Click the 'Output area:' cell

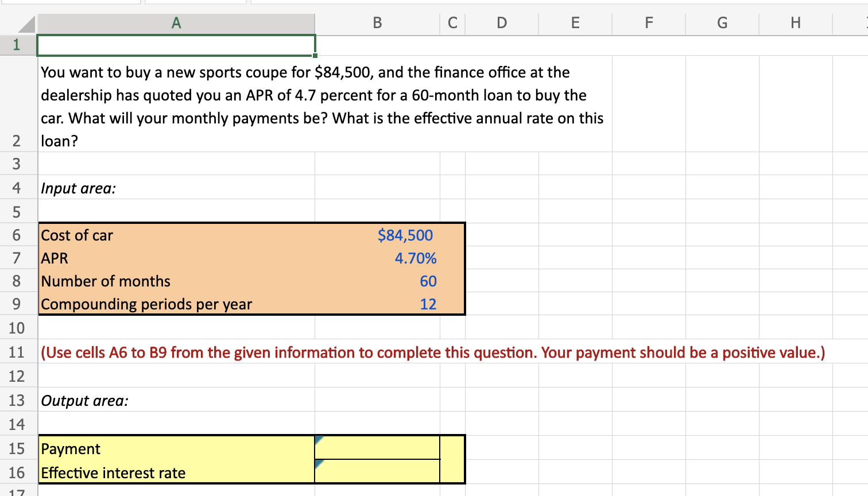click(176, 400)
